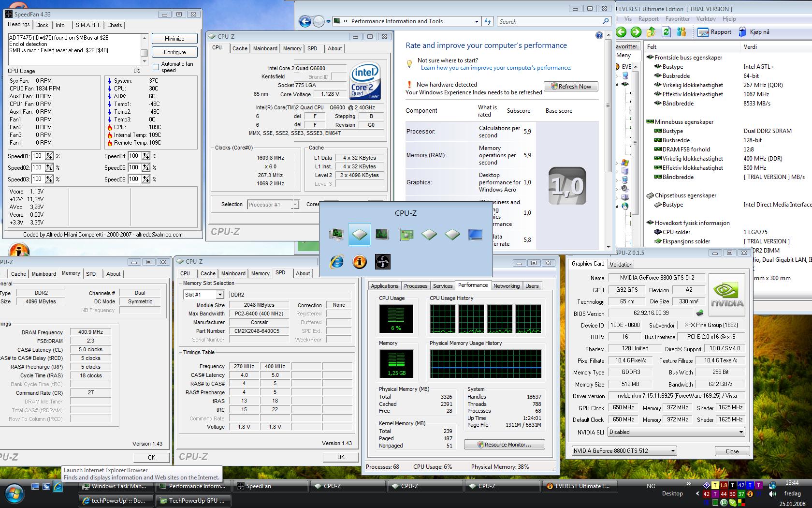Open the Rapport wizard in EVEREST toolbar

(715, 32)
